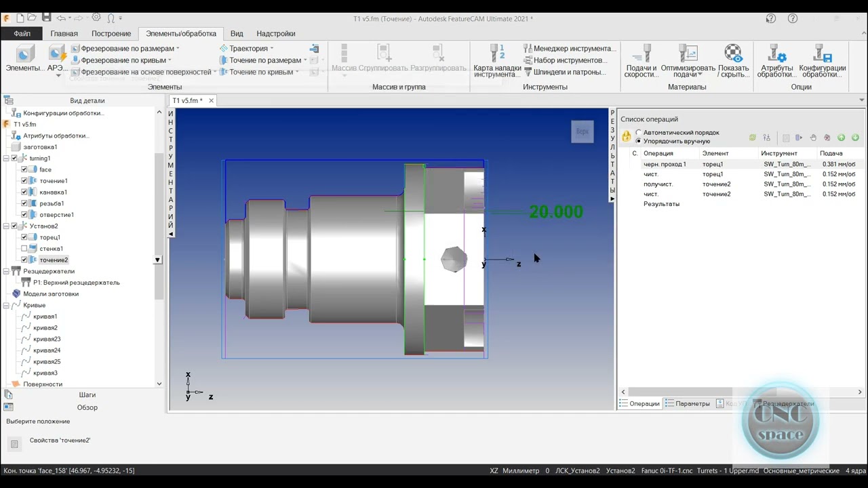Collapse the turning1 tree node
This screenshot has height=488, width=868.
tap(6, 159)
